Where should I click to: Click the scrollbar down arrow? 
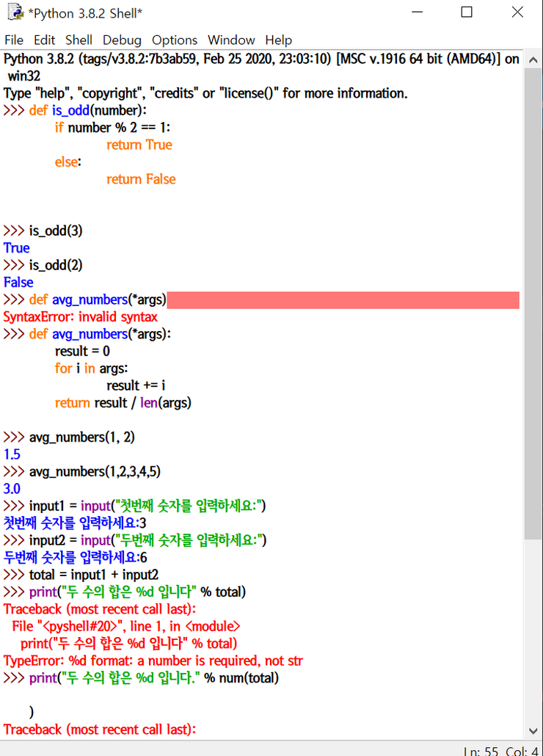(x=533, y=730)
